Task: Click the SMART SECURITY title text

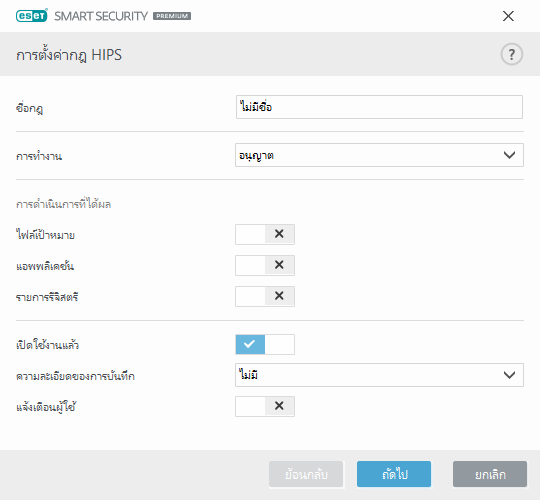Action: pyautogui.click(x=101, y=16)
